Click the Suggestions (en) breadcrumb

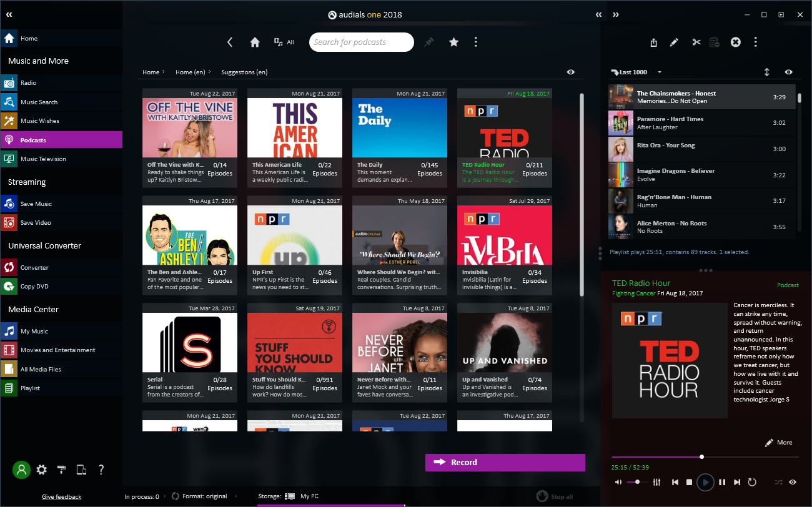[244, 72]
